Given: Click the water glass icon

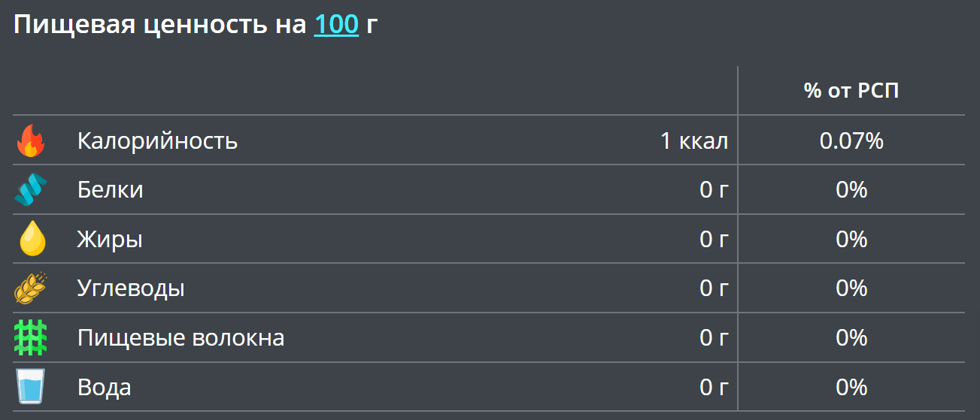Looking at the screenshot, I should pos(31,388).
